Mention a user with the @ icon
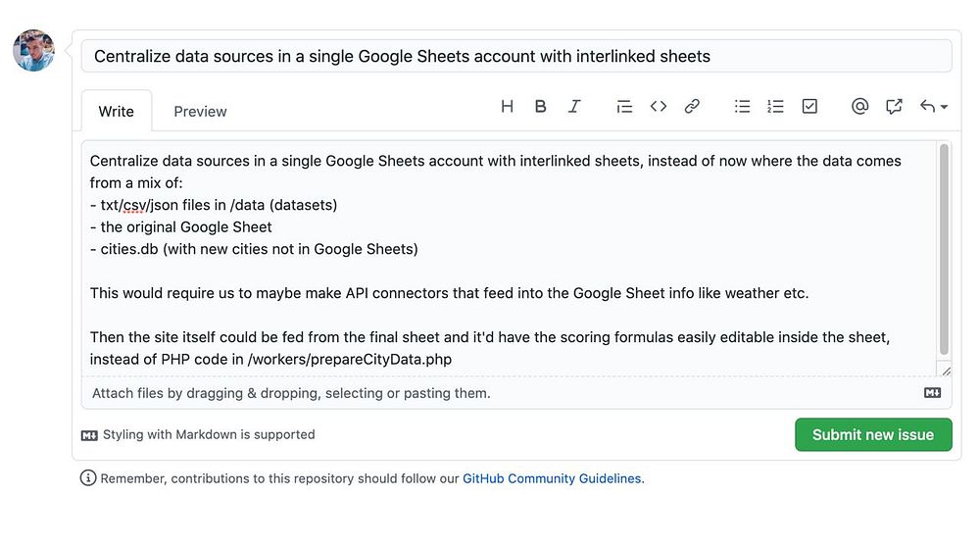This screenshot has height=546, width=980. pos(859,107)
